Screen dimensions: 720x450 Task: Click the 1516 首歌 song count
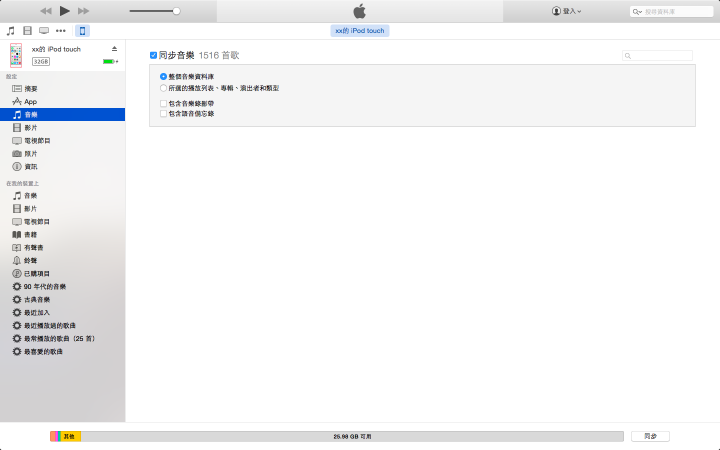coord(219,56)
